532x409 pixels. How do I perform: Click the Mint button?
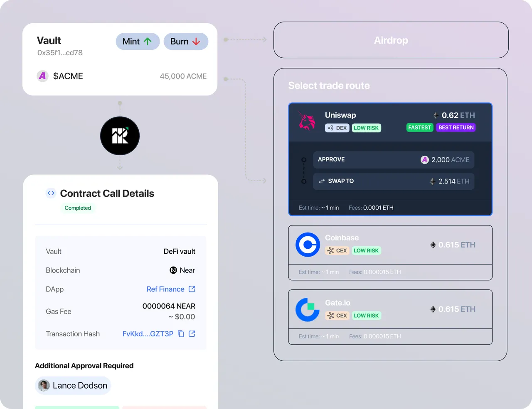138,42
